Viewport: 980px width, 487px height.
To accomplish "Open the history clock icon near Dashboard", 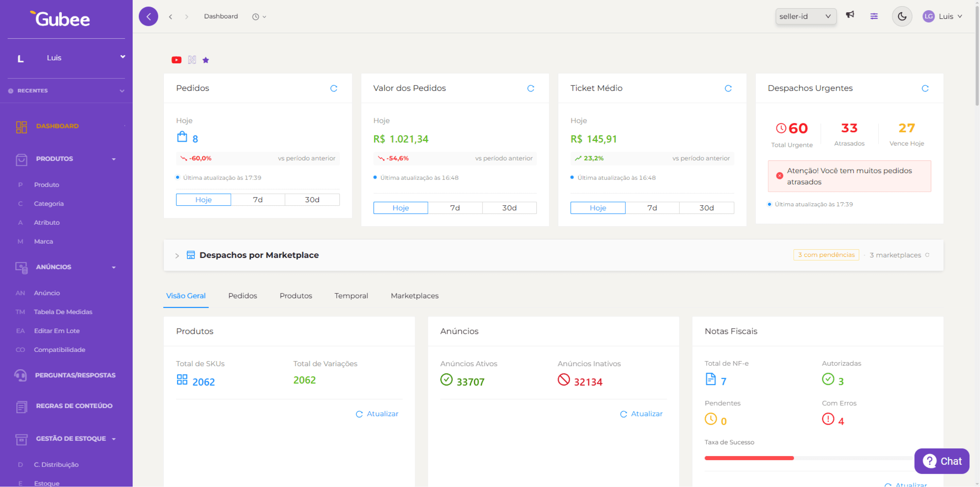I will click(x=256, y=17).
